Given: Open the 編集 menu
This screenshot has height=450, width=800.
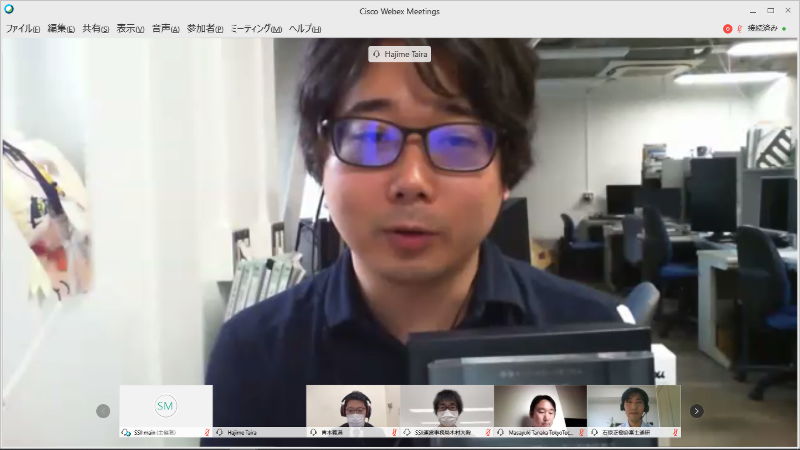Looking at the screenshot, I should 61,29.
